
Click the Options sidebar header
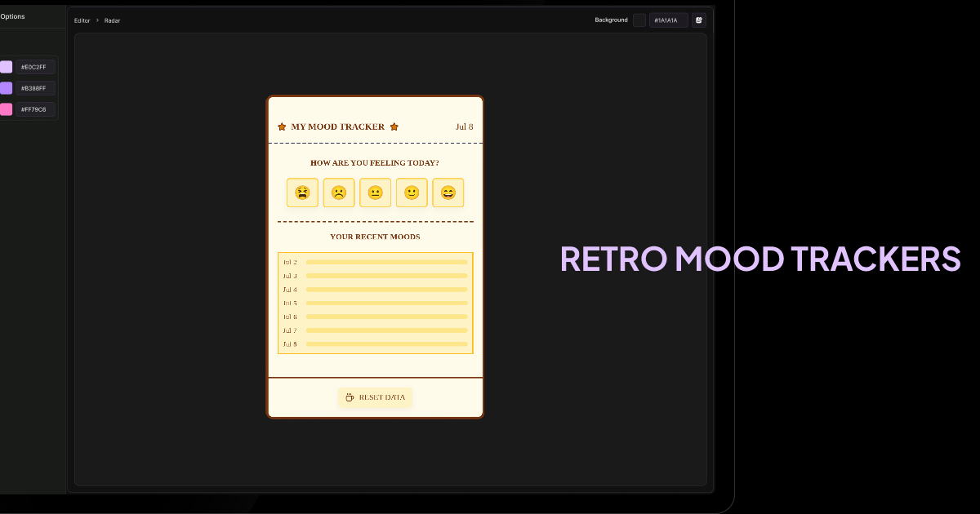click(x=13, y=16)
